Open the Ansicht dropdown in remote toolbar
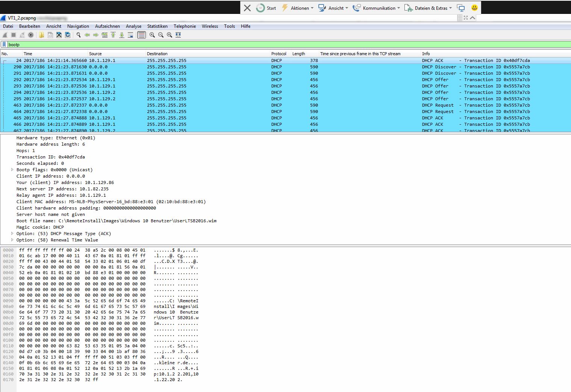The width and height of the screenshot is (571, 392). point(333,8)
